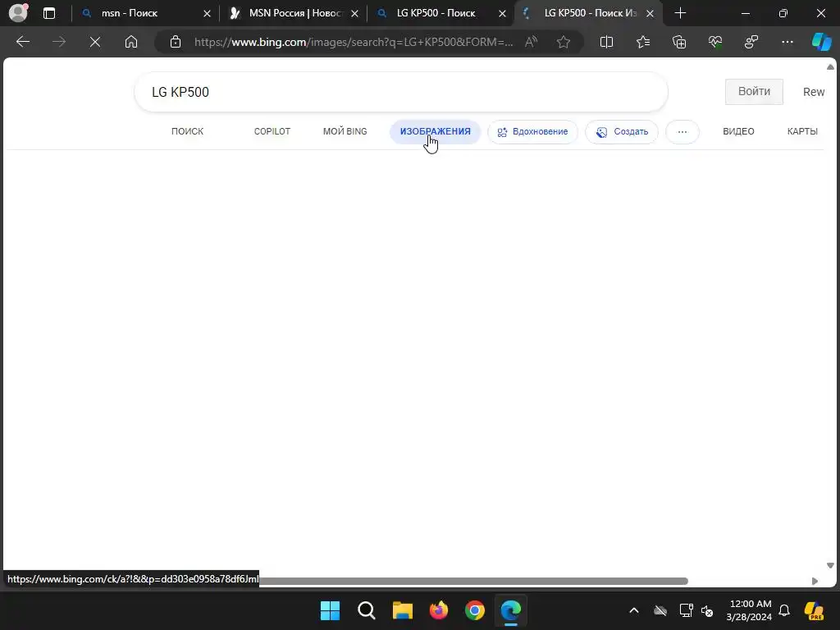Image resolution: width=840 pixels, height=630 pixels.
Task: Close the LG KP500 - Поиск tab
Action: [x=503, y=13]
